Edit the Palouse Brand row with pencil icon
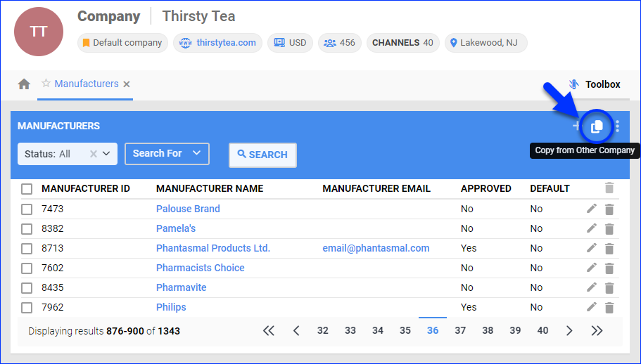641x364 pixels. pyautogui.click(x=592, y=209)
